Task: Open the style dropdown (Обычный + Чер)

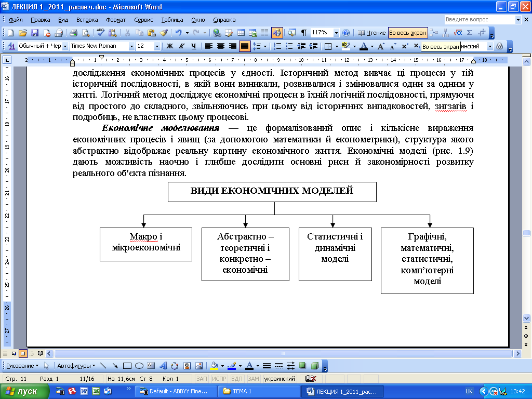Action: (x=65, y=46)
